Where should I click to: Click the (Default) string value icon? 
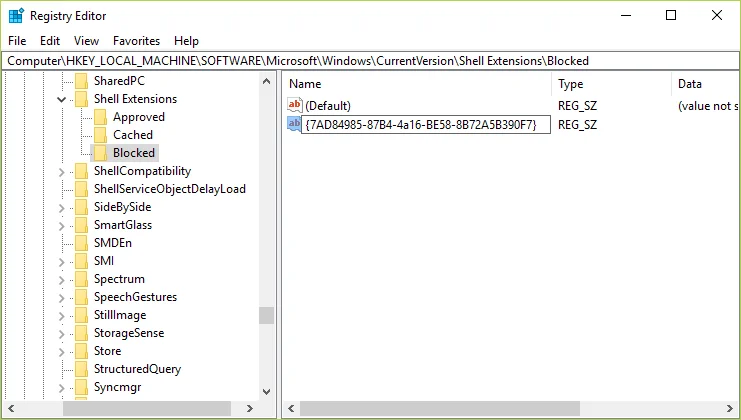(x=294, y=105)
